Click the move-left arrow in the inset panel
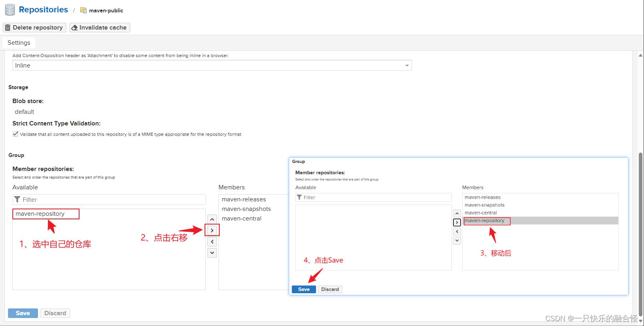Screen dimensions: 644x326 coord(457,232)
